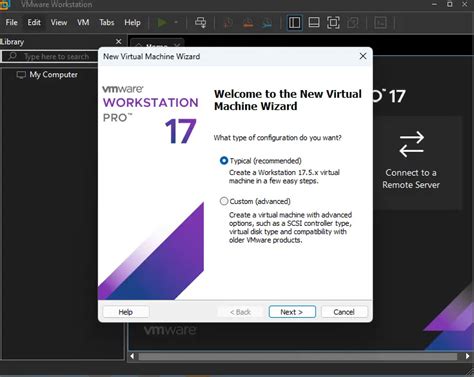
Task: Click the horizontal scrollbar thumb
Action: tap(298, 356)
